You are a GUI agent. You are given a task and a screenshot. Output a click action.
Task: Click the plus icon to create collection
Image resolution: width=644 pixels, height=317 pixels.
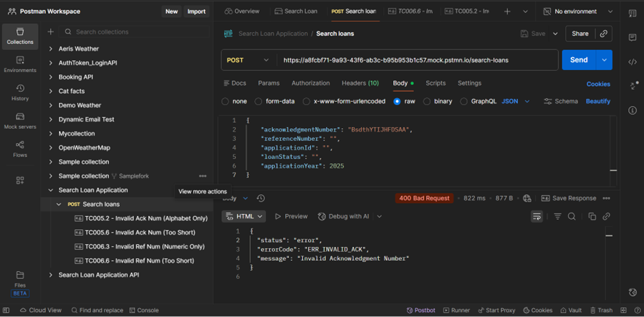coord(51,32)
